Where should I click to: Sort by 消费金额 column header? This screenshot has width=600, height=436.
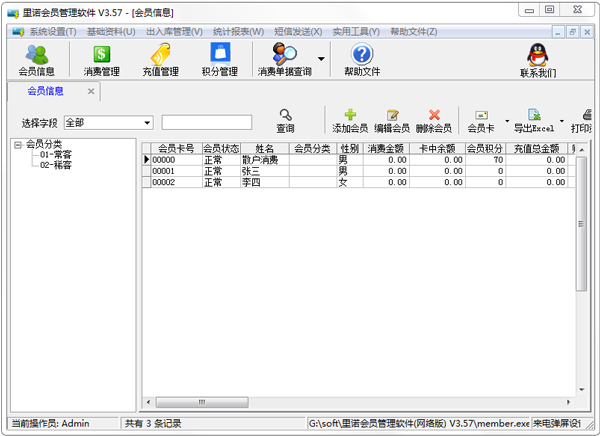(386, 149)
